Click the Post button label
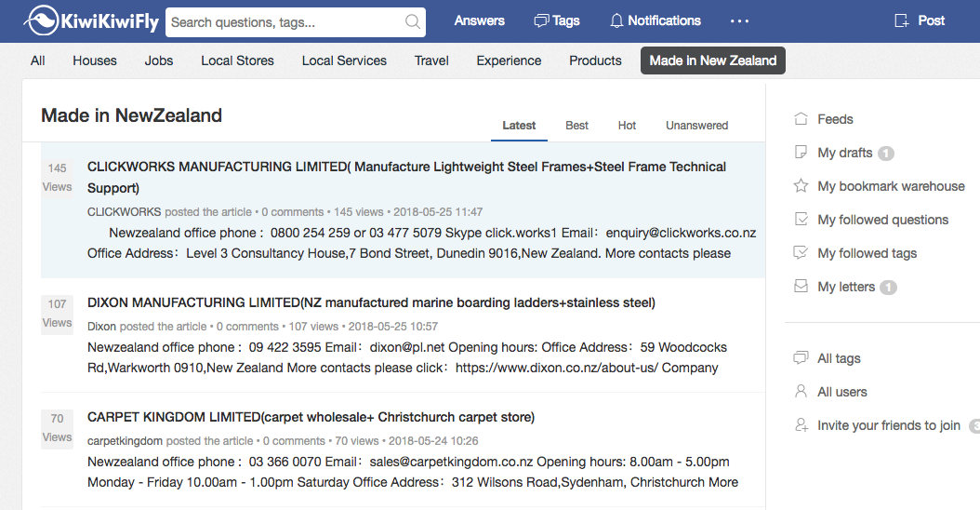Viewport: 980px width, 510px height. pyautogui.click(x=932, y=20)
